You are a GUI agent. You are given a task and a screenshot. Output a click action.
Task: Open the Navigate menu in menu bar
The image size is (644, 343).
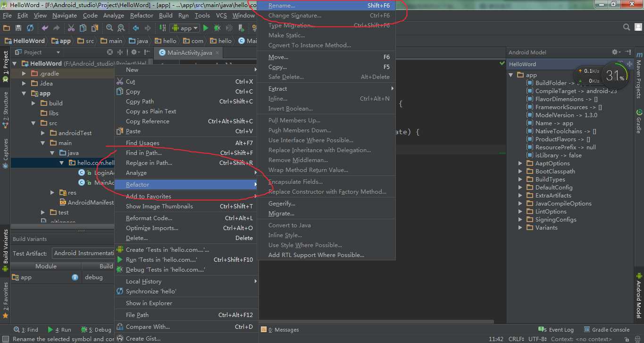(65, 16)
